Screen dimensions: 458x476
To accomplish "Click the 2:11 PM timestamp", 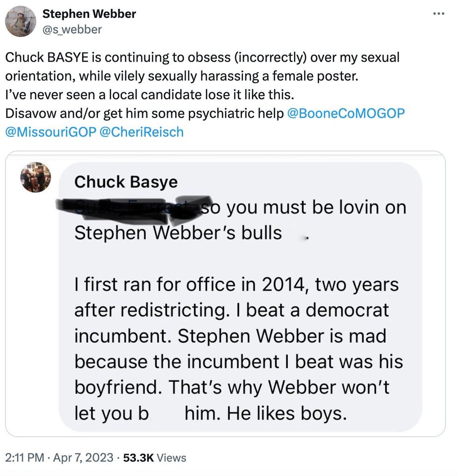I will [23, 458].
